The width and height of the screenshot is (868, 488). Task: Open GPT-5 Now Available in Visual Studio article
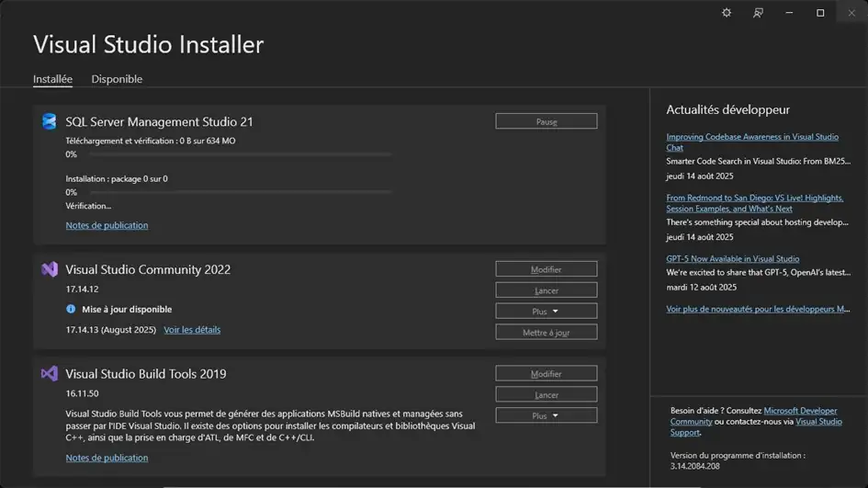[732, 258]
